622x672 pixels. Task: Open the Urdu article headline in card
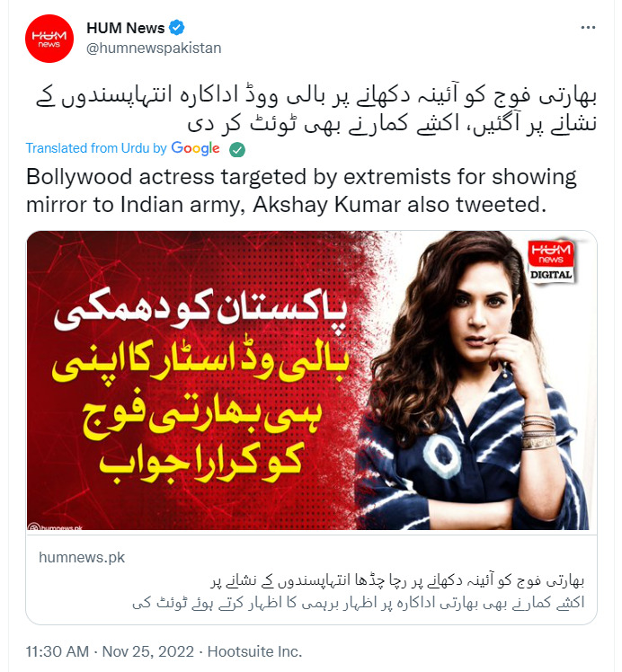[x=397, y=581]
